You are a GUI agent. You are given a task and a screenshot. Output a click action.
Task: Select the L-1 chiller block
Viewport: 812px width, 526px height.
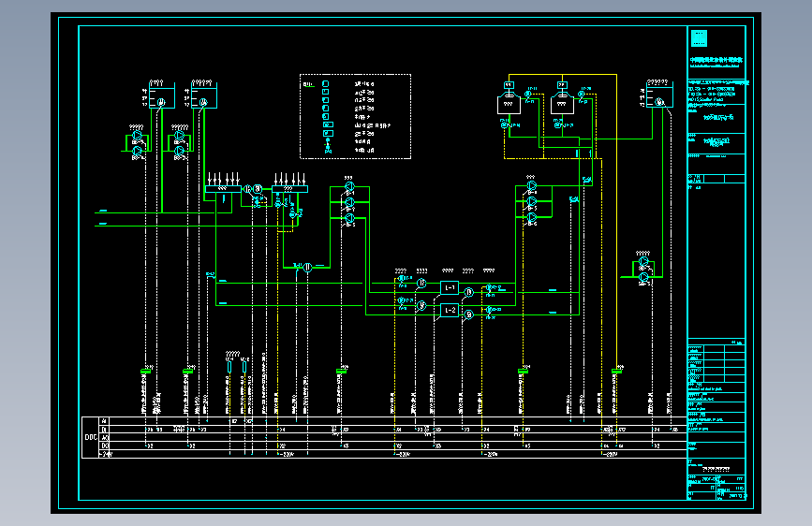click(x=450, y=287)
